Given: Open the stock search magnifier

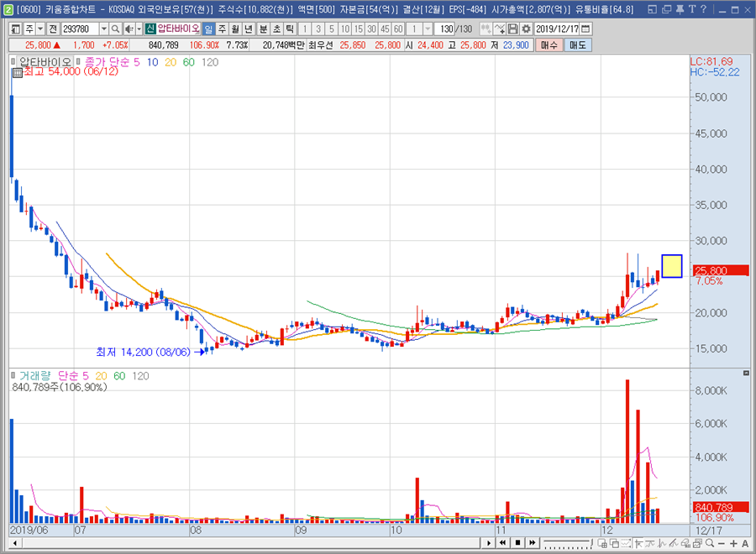Looking at the screenshot, I should [115, 29].
